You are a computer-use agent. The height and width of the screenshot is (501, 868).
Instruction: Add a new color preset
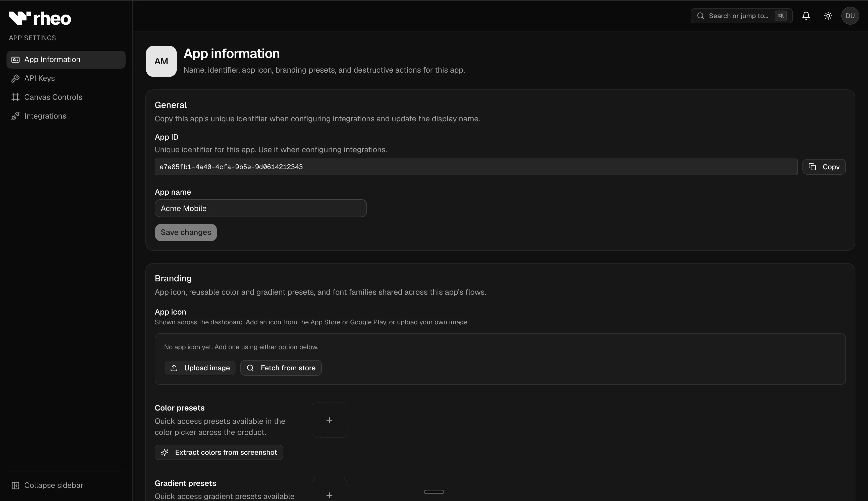tap(330, 420)
